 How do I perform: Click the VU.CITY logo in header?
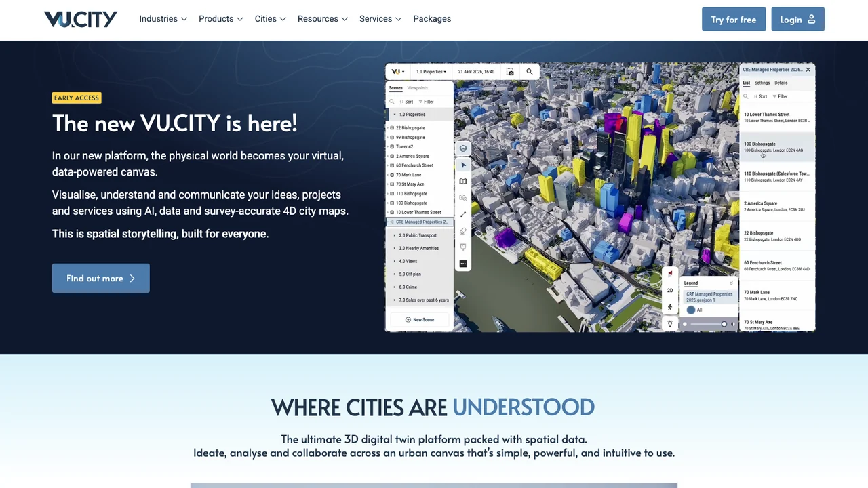coord(81,19)
